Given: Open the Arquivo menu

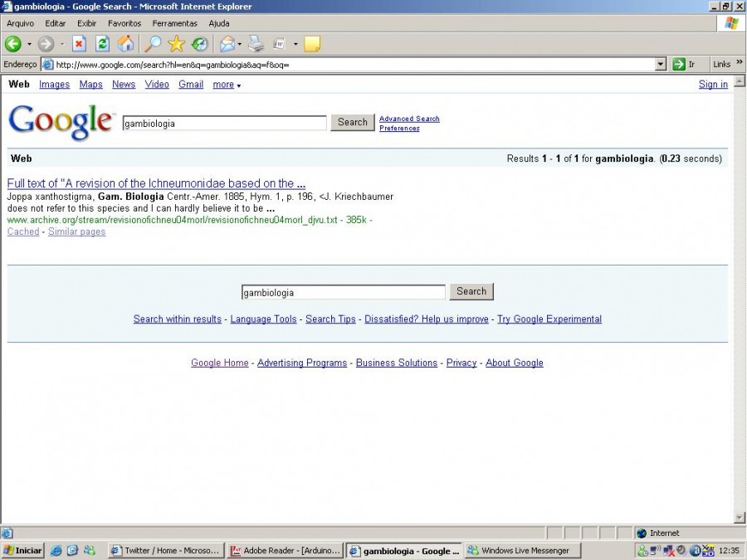Looking at the screenshot, I should (21, 23).
